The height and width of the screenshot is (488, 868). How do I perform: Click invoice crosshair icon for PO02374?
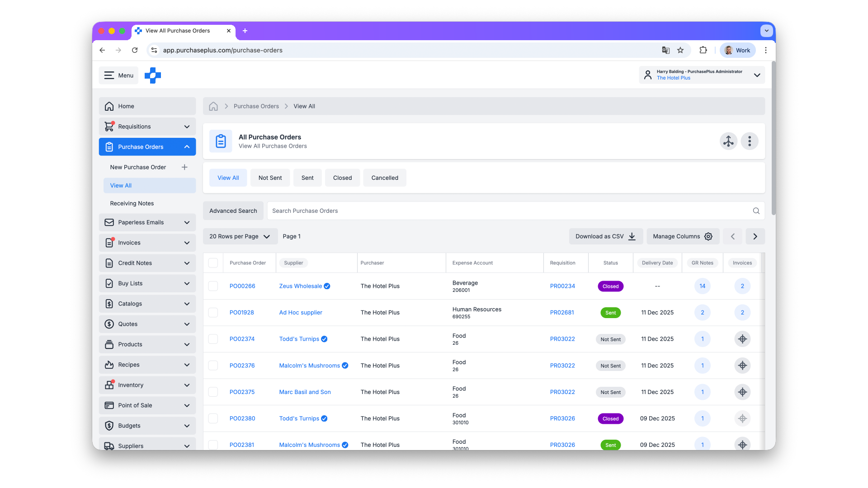pos(742,339)
